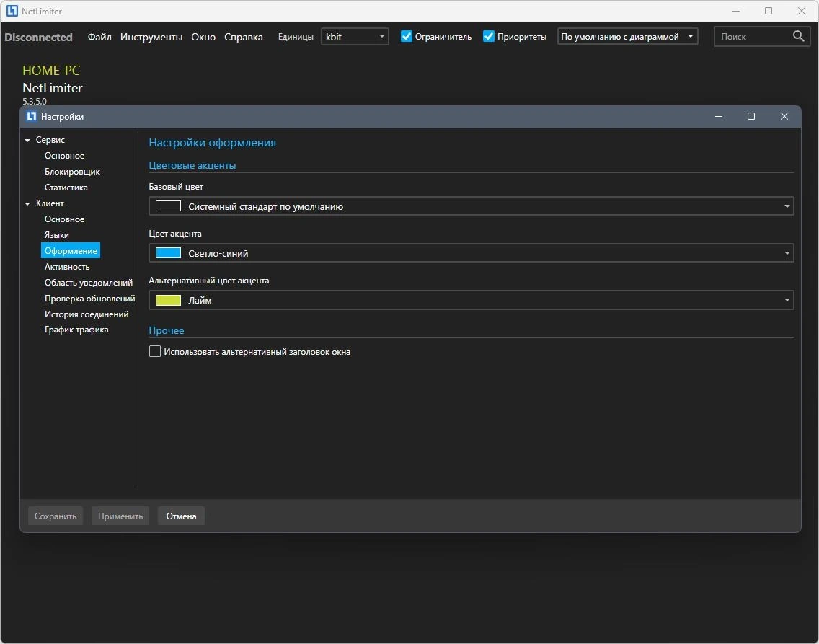Maximize the main NetLimiter window

769,11
